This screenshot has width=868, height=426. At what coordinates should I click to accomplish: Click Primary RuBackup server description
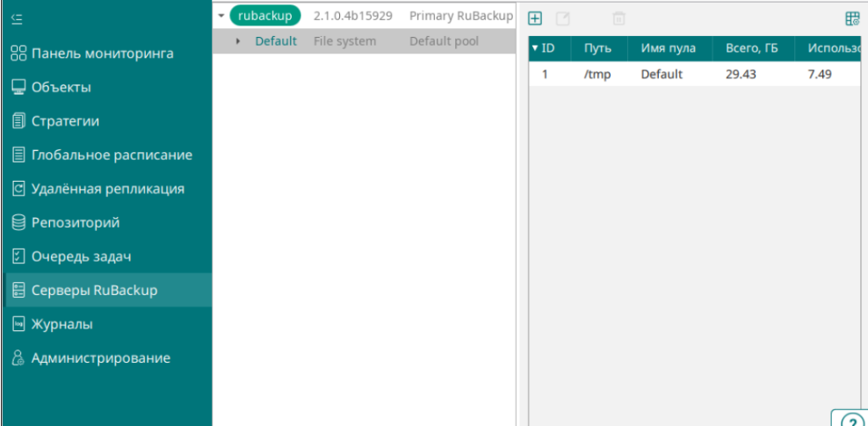[x=461, y=16]
